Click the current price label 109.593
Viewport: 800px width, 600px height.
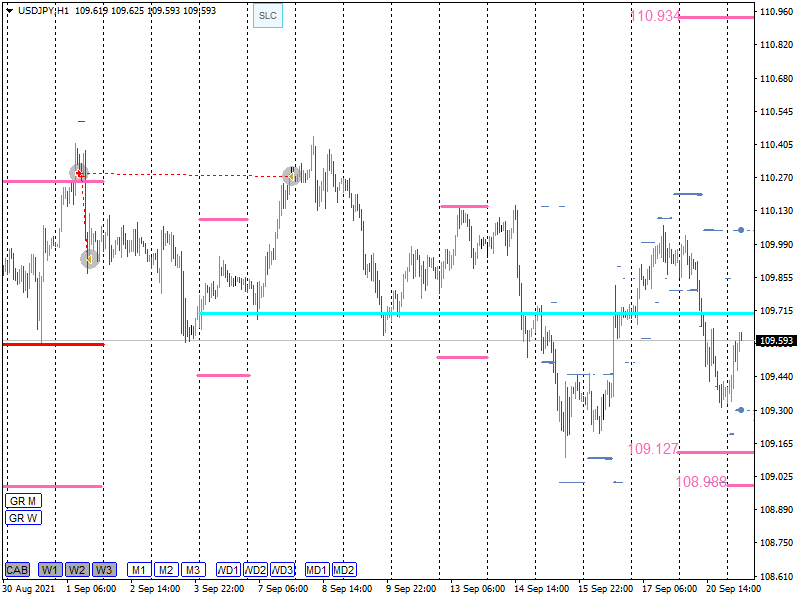777,341
